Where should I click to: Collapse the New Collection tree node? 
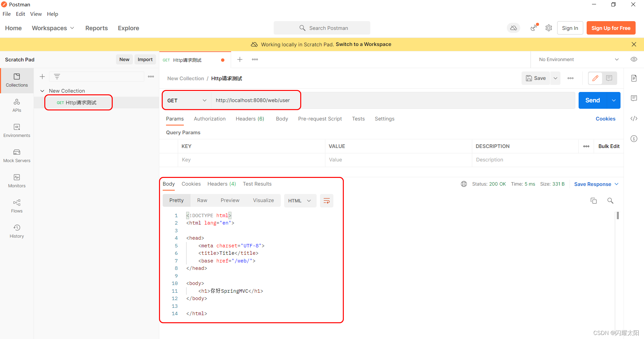click(x=42, y=91)
